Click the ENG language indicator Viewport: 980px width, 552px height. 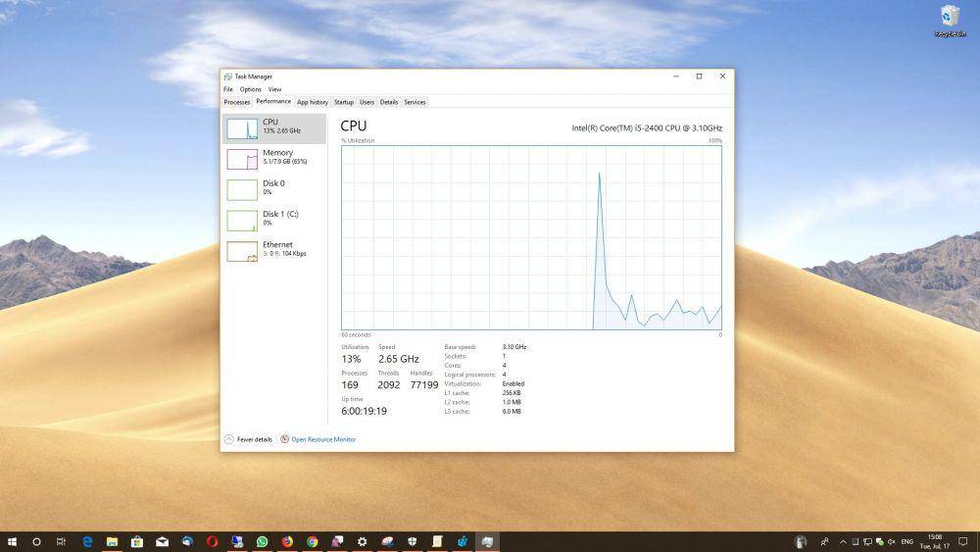(x=906, y=542)
